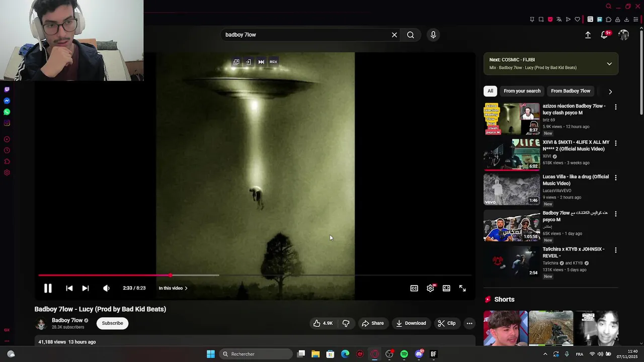Viewport: 644px width, 362px height.
Task: Open the heart bookmark icon in toolbar
Action: click(x=577, y=20)
